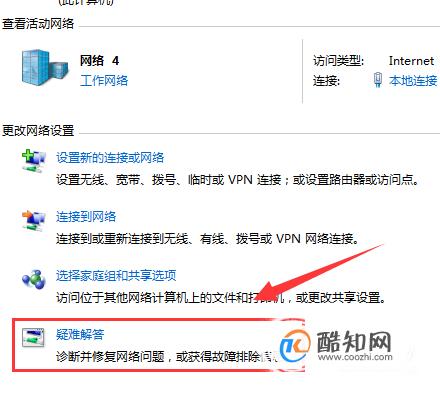Screen dimensions: 440x400
Task: Click the network building icon beside 网络 4
Action: coord(45,70)
